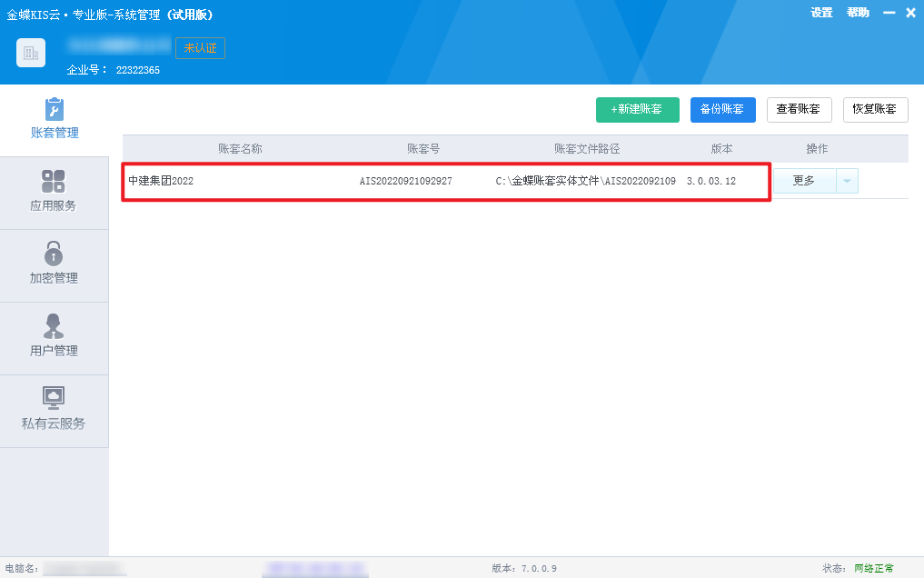Click the 操作 column header
Image resolution: width=924 pixels, height=578 pixels.
pyautogui.click(x=817, y=148)
